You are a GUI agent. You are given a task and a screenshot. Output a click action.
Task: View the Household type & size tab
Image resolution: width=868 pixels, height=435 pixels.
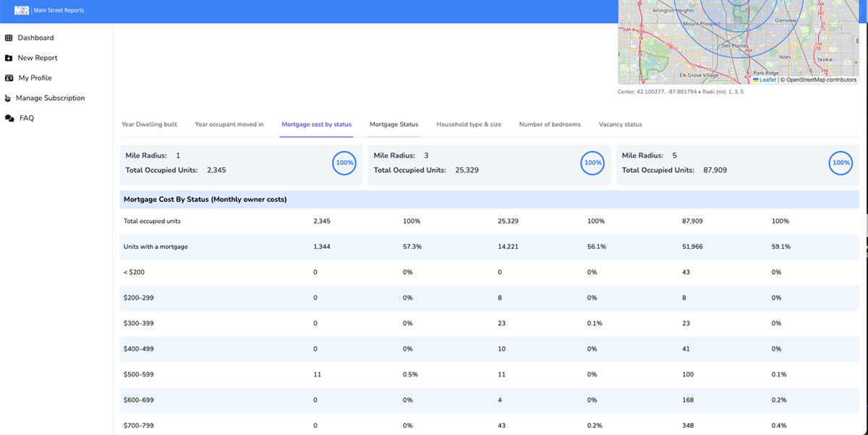pos(469,124)
